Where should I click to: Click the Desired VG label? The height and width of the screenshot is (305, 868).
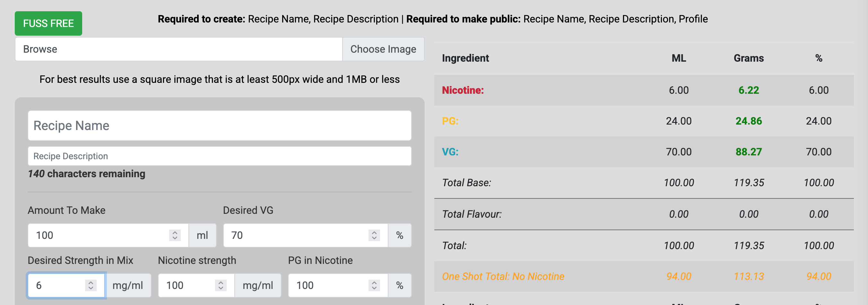(x=248, y=210)
